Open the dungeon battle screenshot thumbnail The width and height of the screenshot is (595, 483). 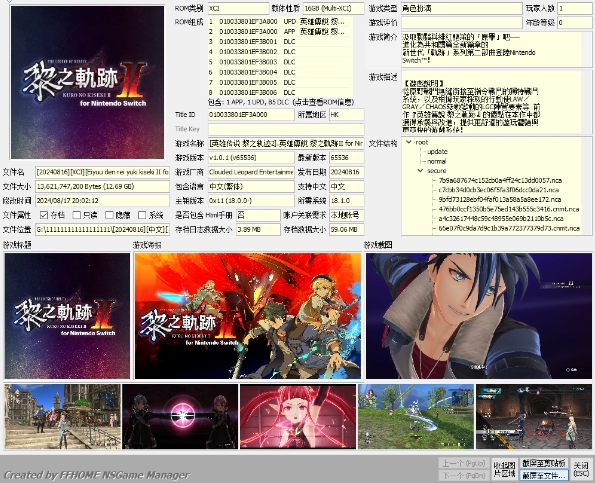coord(534,416)
